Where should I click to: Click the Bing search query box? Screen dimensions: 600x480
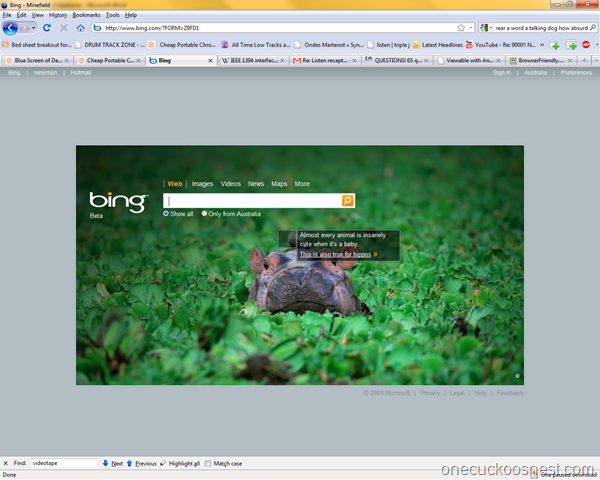tap(252, 201)
